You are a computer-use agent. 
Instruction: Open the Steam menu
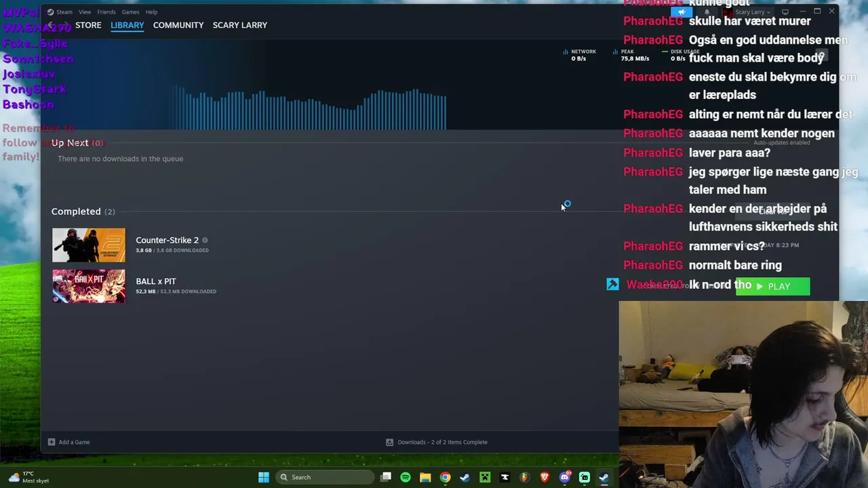coord(60,12)
